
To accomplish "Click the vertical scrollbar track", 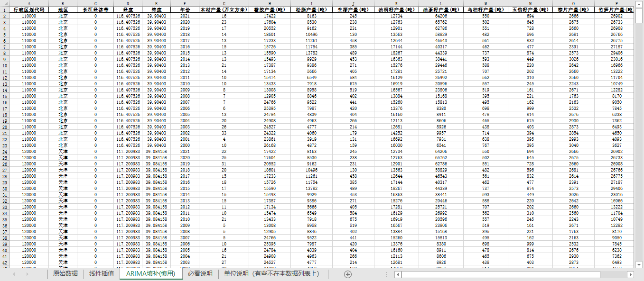I will click(639, 142).
